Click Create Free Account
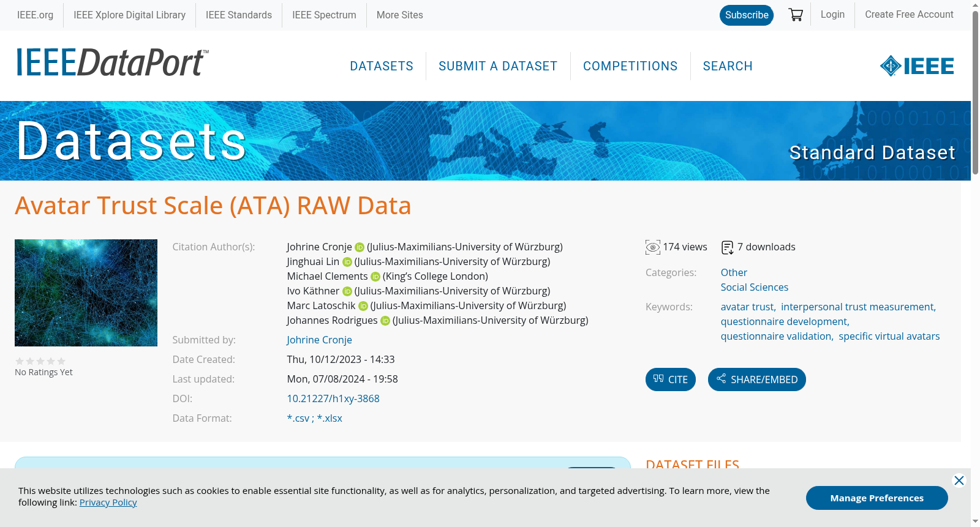Screen dimensions: 980x527 (x=909, y=14)
